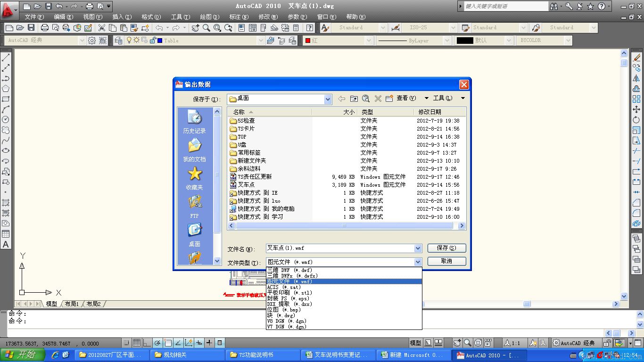Image resolution: width=644 pixels, height=362 pixels.
Task: Click the Zoom Realtime magnifier icon
Action: (206, 28)
